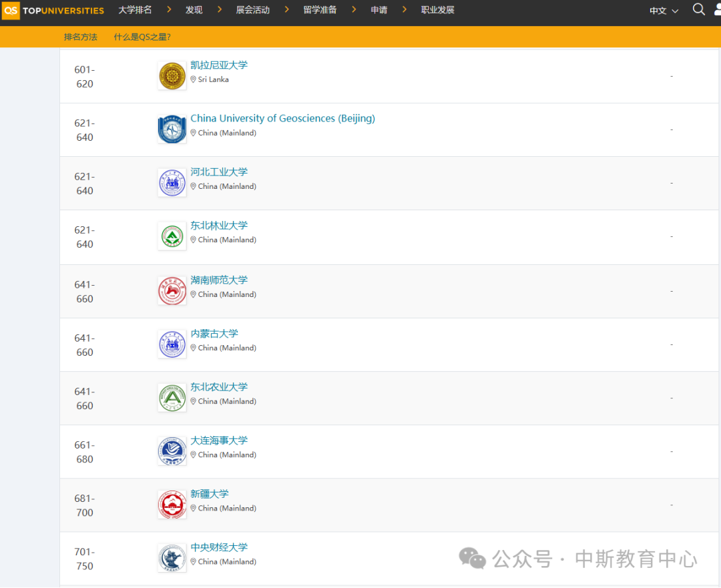The height and width of the screenshot is (588, 721).
Task: Click location pin under 中央财经大学
Action: click(193, 561)
